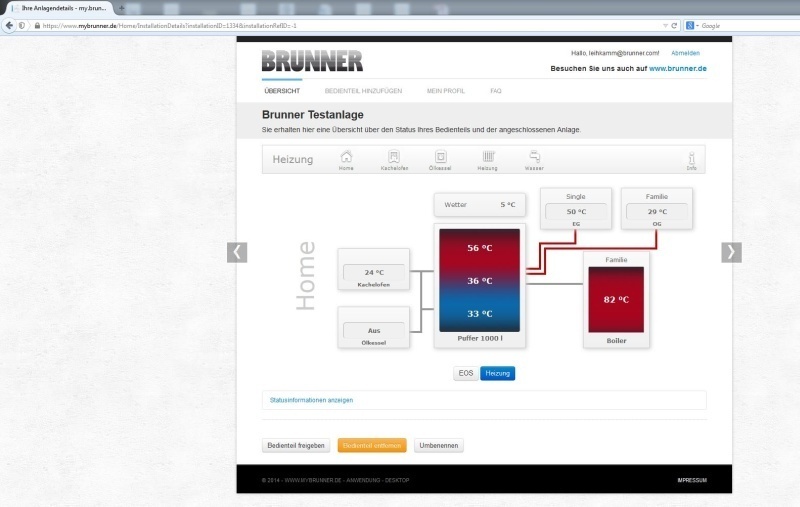Select the Kachelofen 24 °C box
Screen dimensions: 800x507
point(373,270)
